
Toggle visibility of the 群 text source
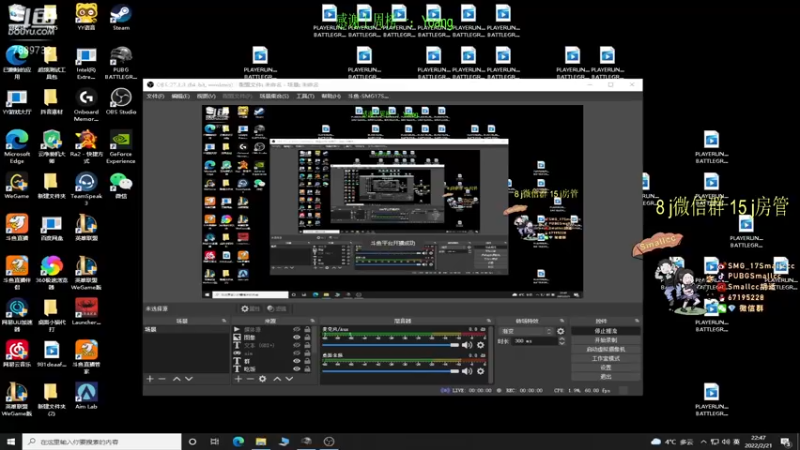(x=296, y=361)
